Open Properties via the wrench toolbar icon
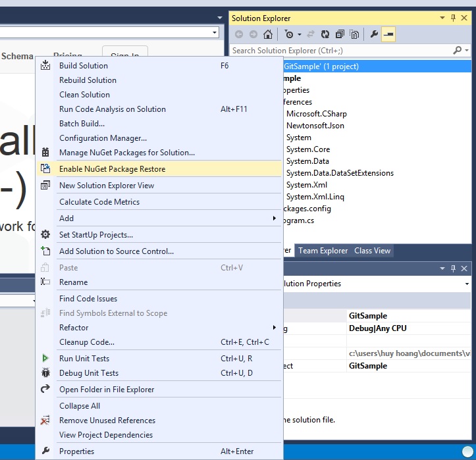The height and width of the screenshot is (460, 476). pyautogui.click(x=374, y=34)
